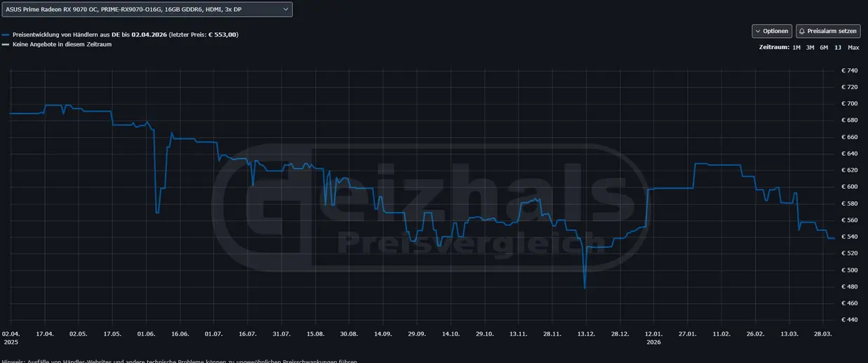Screen dimensions: 868x363
Task: Click the 02.04. 2025 date axis label
Action: point(11,338)
